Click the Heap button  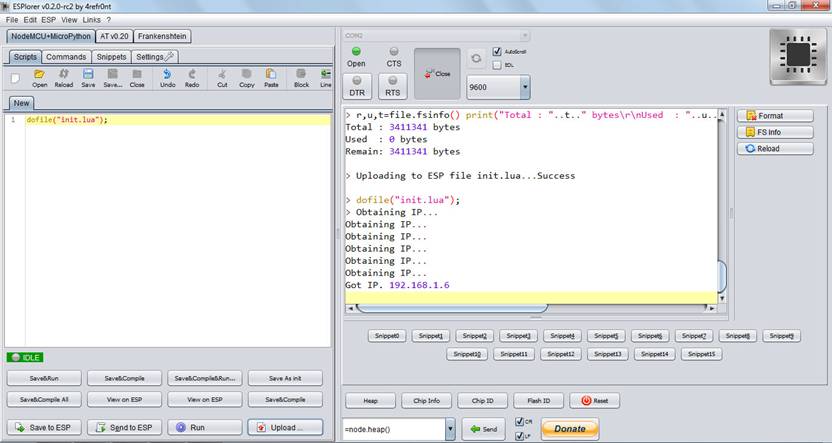point(370,401)
